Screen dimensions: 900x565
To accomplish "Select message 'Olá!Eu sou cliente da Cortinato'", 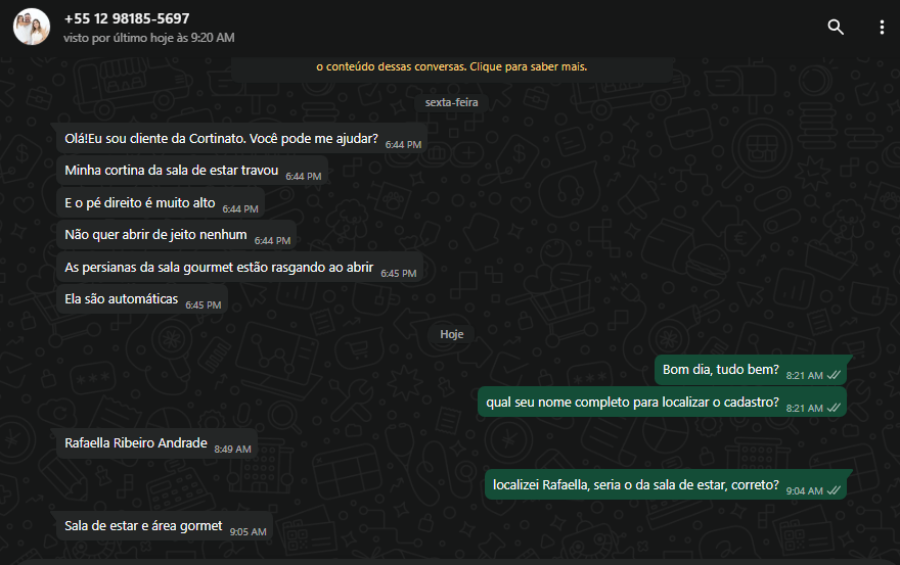I will [x=242, y=139].
